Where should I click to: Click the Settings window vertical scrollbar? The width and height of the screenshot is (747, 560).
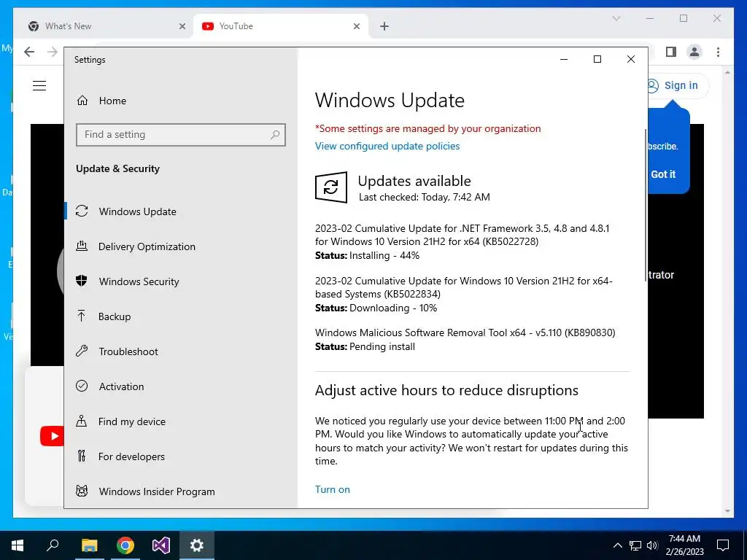click(646, 205)
